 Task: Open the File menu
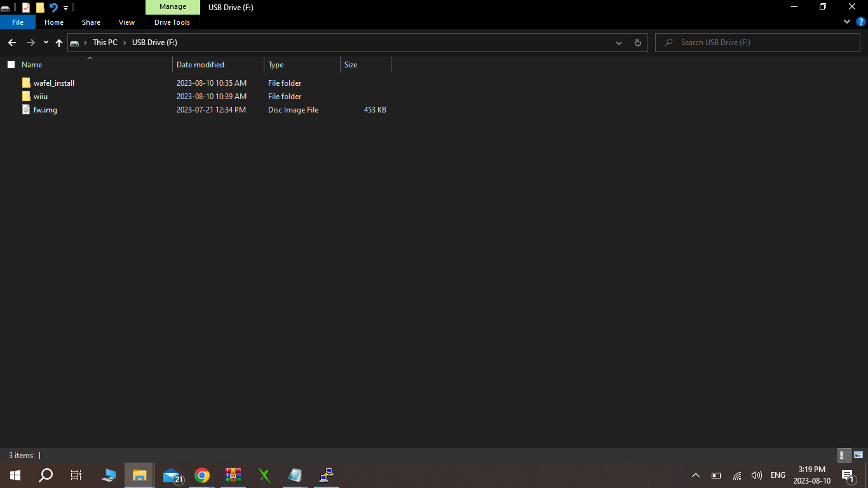(x=18, y=22)
